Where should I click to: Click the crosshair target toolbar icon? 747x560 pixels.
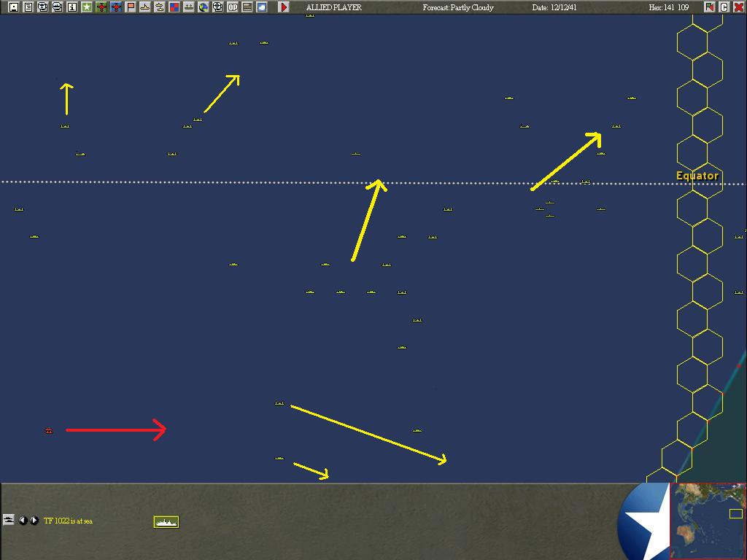(217, 7)
